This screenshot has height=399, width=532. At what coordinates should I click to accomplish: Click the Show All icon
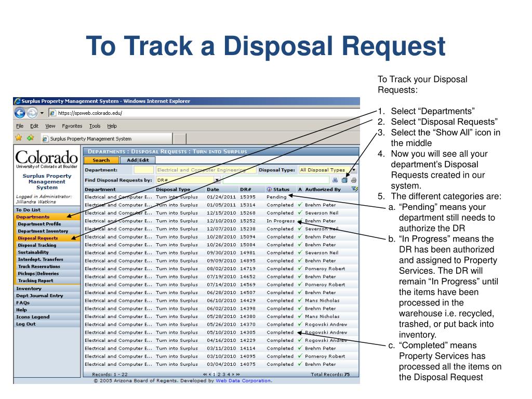pos(344,180)
